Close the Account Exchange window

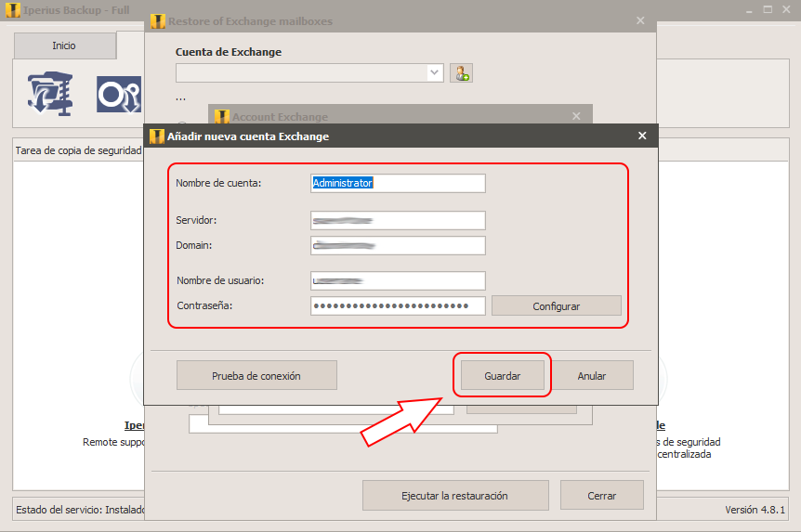(576, 116)
